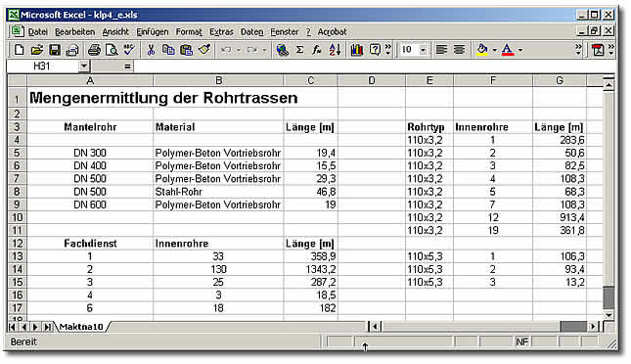Select the Maktna10 sheet tab
The height and width of the screenshot is (364, 631).
[81, 327]
